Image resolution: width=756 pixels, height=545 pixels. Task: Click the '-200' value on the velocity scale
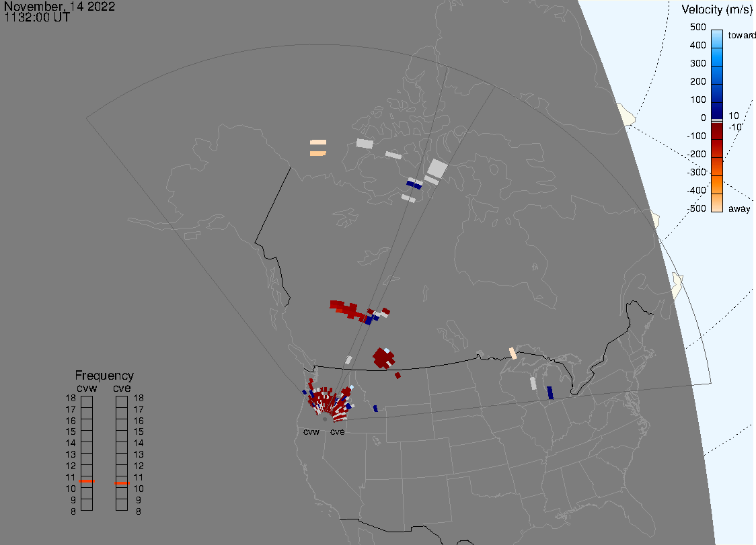(x=696, y=154)
